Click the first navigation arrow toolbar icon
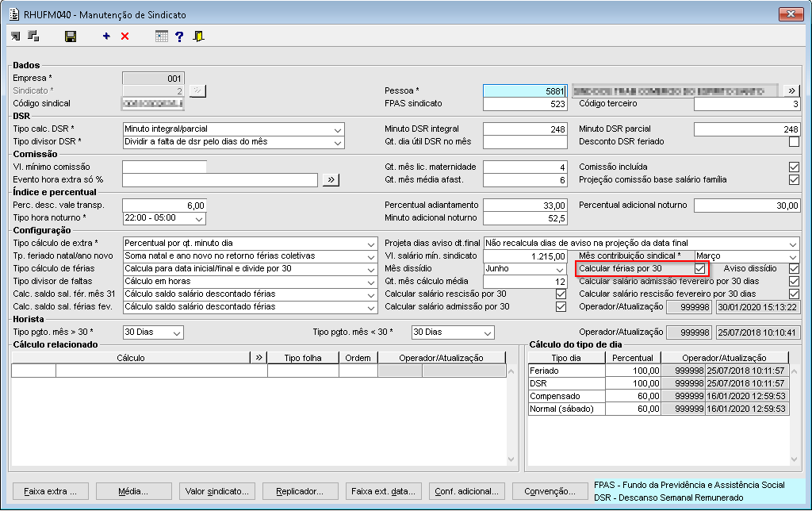 click(16, 36)
